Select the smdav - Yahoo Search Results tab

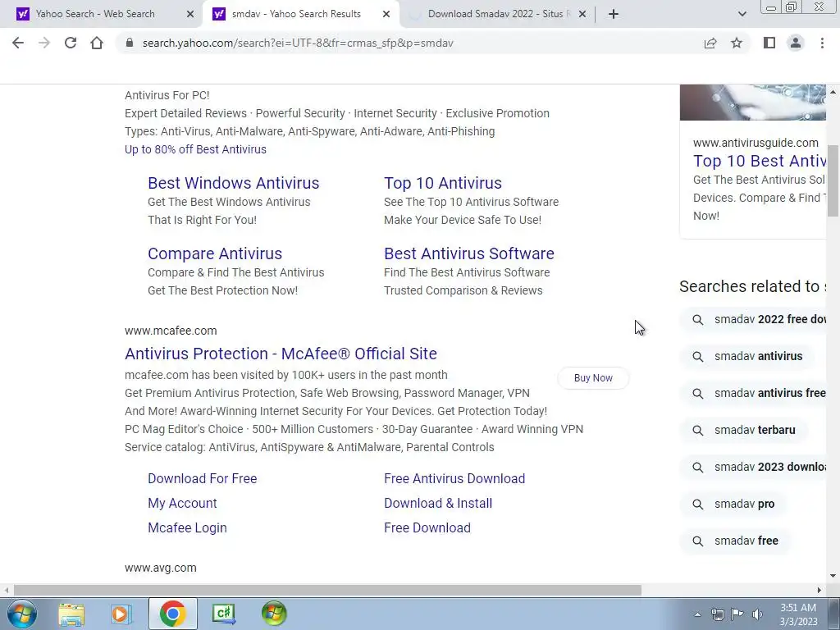click(x=296, y=14)
